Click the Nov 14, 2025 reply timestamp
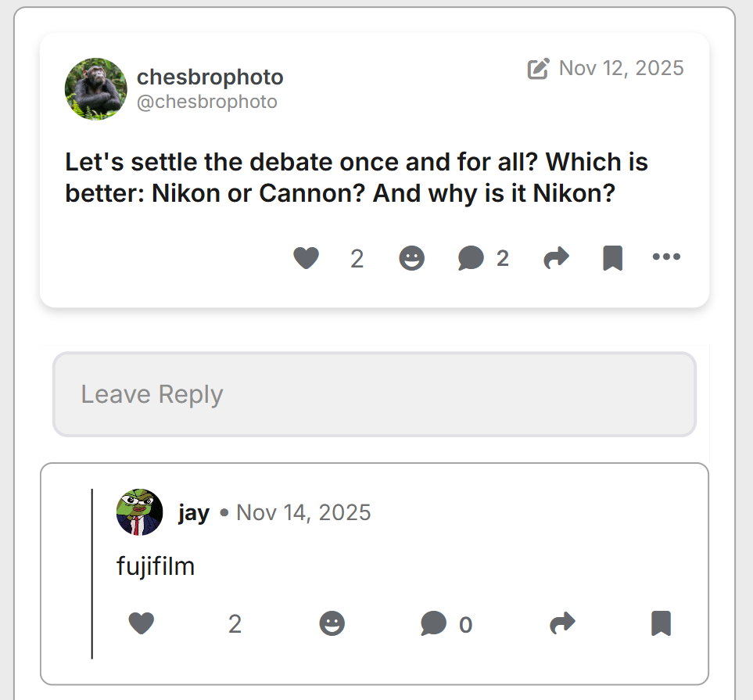Screen dimensions: 753x700 pyautogui.click(x=303, y=513)
